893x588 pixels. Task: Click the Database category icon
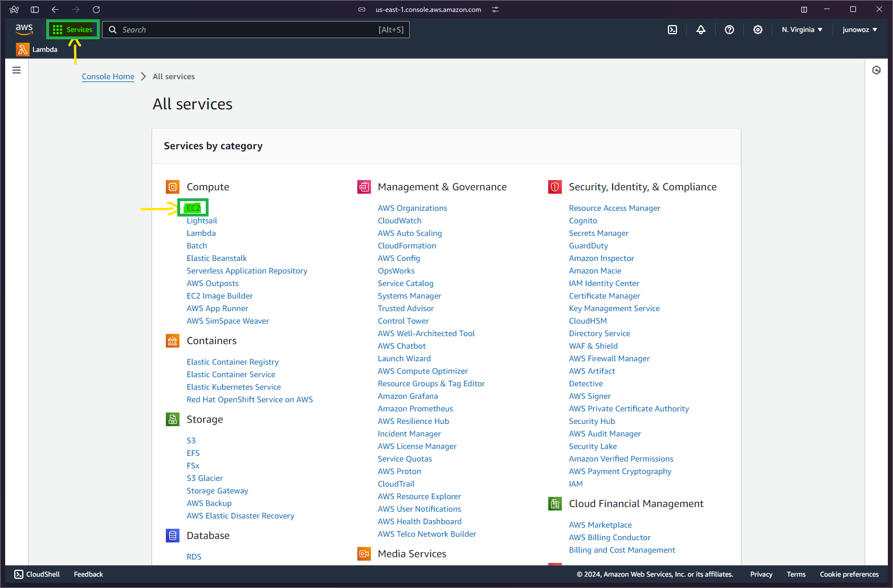click(x=173, y=535)
